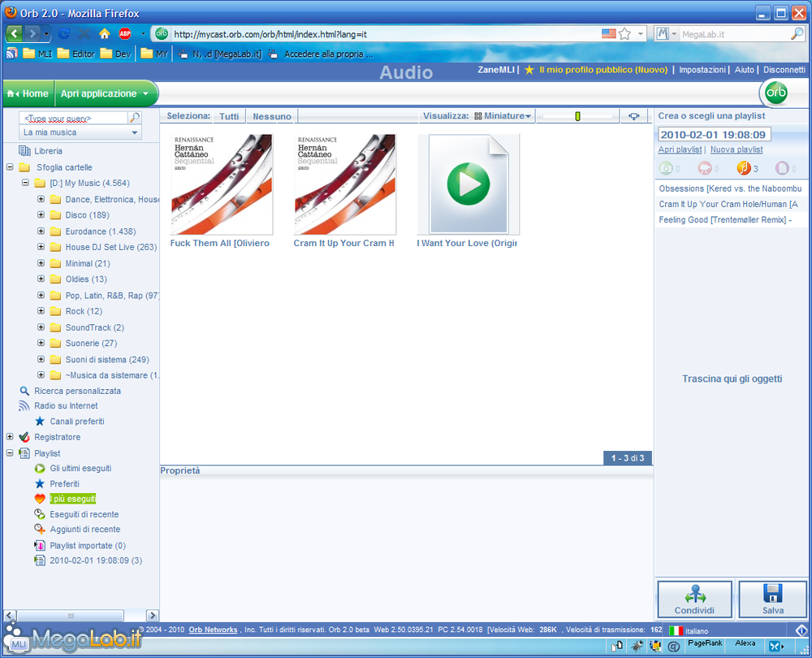The height and width of the screenshot is (658, 812).
Task: Open the MY bookmarks folder
Action: [x=154, y=54]
